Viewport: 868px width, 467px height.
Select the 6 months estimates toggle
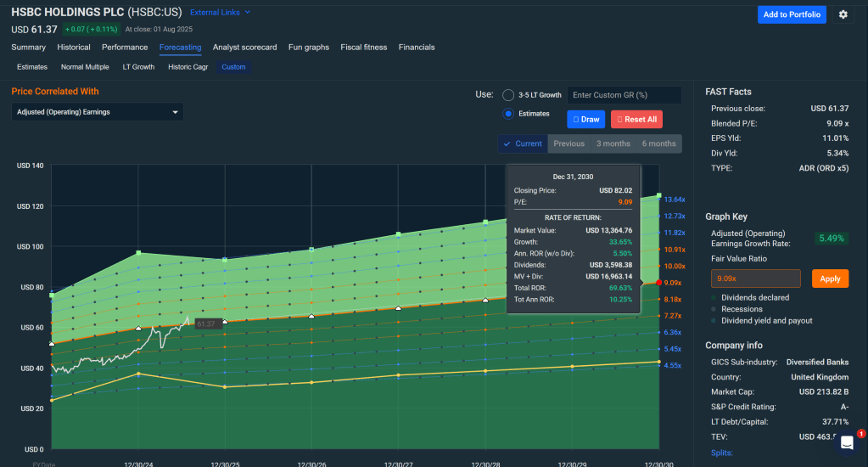click(658, 143)
